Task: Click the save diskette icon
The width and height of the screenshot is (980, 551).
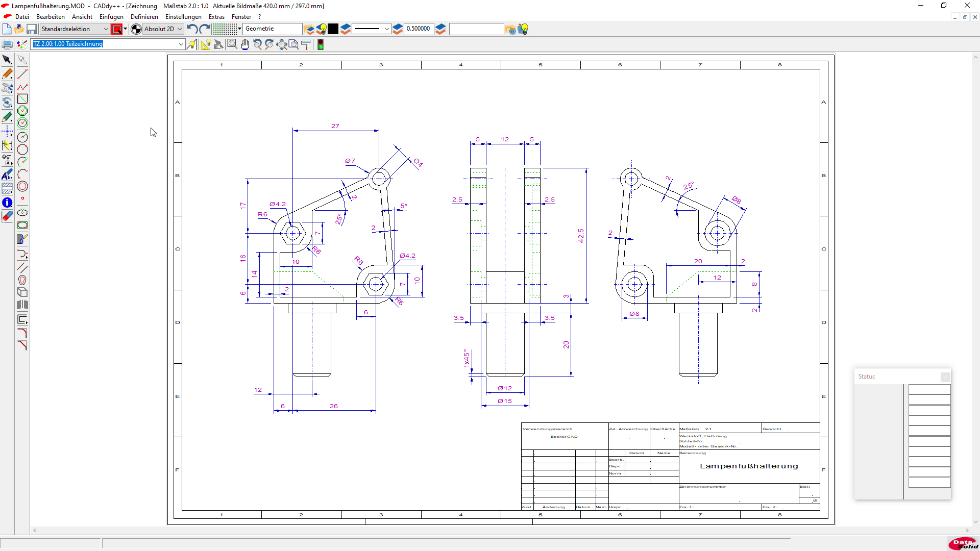Action: pyautogui.click(x=32, y=29)
